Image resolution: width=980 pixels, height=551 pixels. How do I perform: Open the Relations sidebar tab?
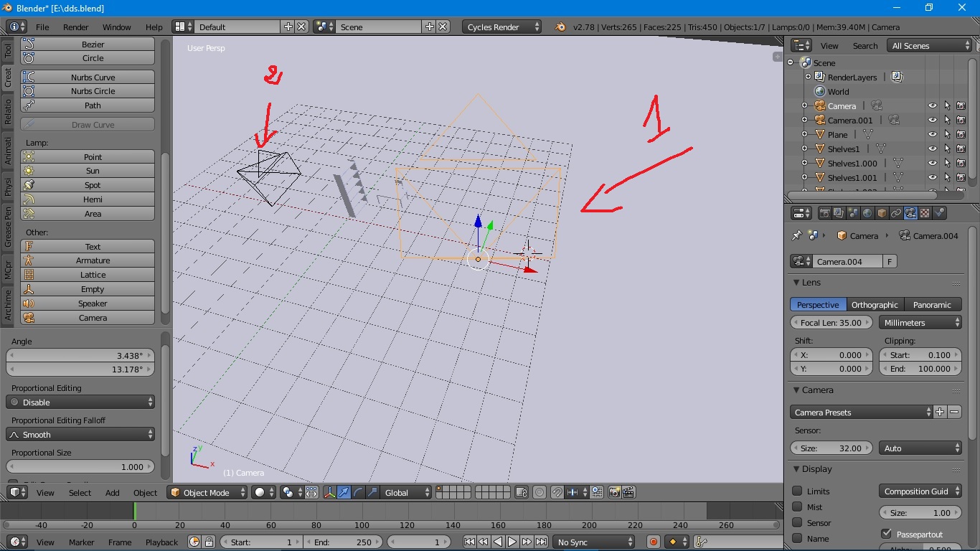click(x=8, y=111)
